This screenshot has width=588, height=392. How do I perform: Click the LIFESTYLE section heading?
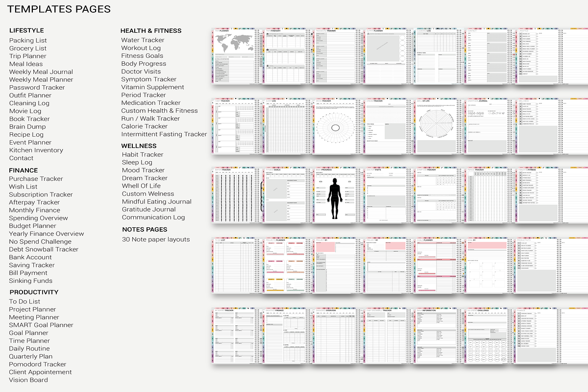[x=26, y=30]
